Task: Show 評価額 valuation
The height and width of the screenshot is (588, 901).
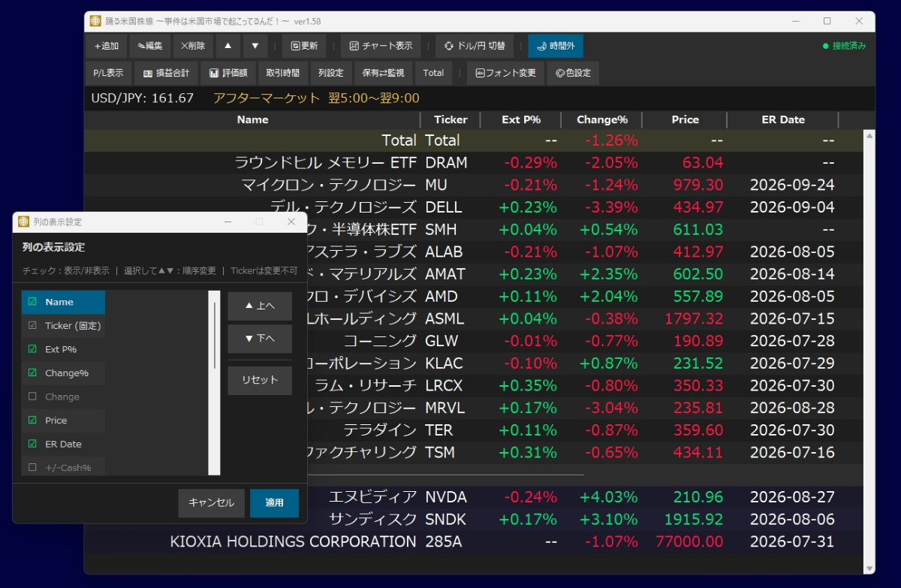Action: point(228,73)
